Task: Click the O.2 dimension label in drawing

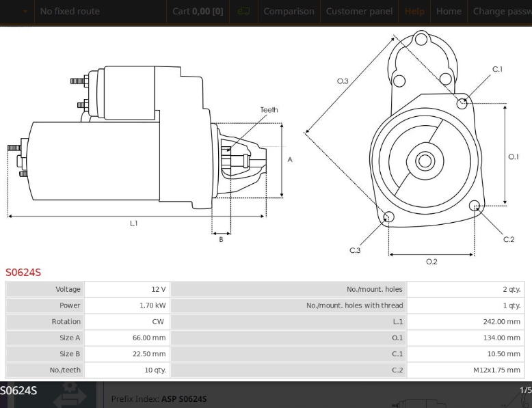Action: 431,262
